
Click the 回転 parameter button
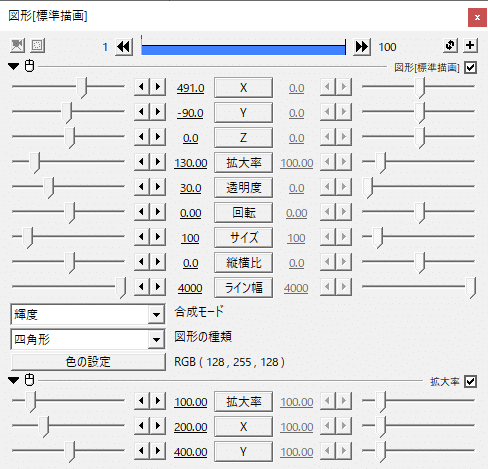click(x=243, y=213)
